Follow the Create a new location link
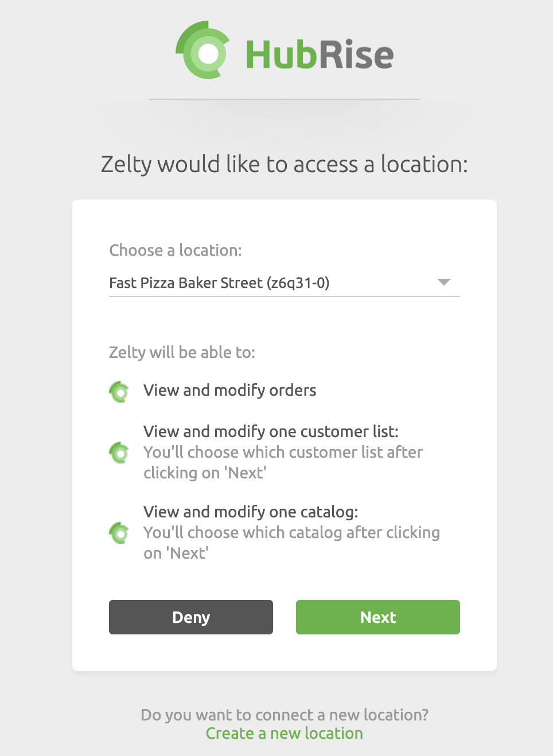The width and height of the screenshot is (553, 756). pos(284,734)
